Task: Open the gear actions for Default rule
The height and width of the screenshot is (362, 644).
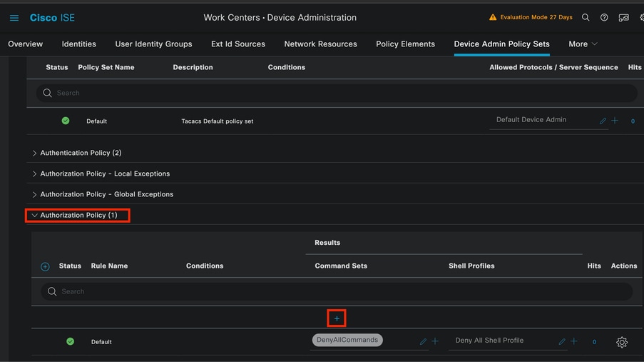Action: [x=622, y=342]
